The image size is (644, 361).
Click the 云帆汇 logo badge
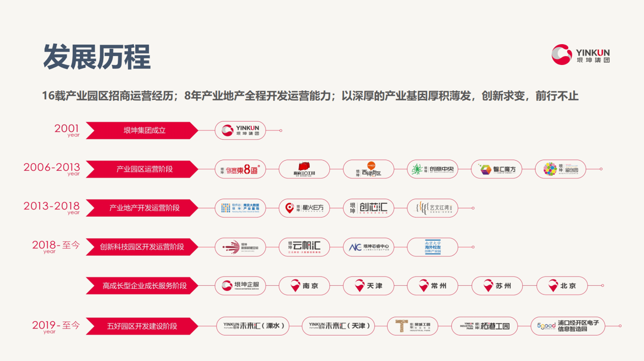click(x=304, y=247)
